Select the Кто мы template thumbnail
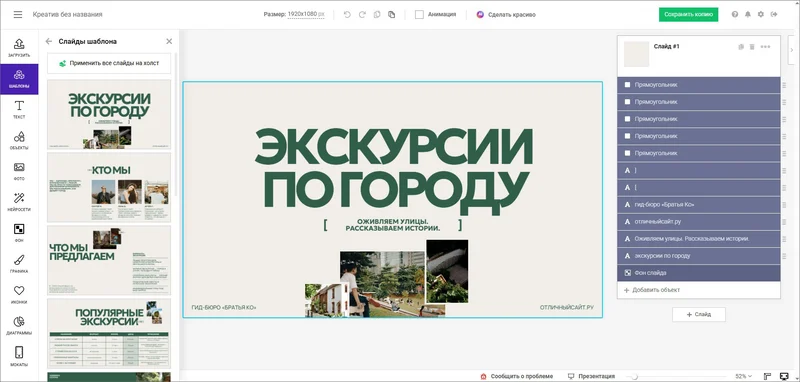 coord(109,187)
